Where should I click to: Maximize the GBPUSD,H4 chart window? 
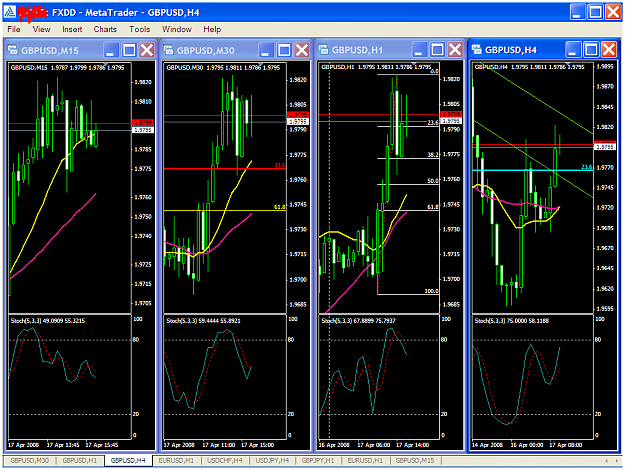pyautogui.click(x=591, y=50)
